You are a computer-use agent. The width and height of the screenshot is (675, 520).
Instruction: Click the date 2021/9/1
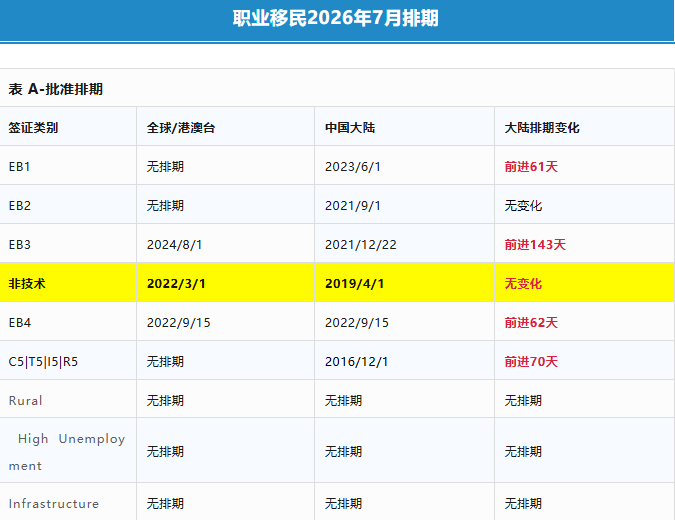pyautogui.click(x=353, y=205)
